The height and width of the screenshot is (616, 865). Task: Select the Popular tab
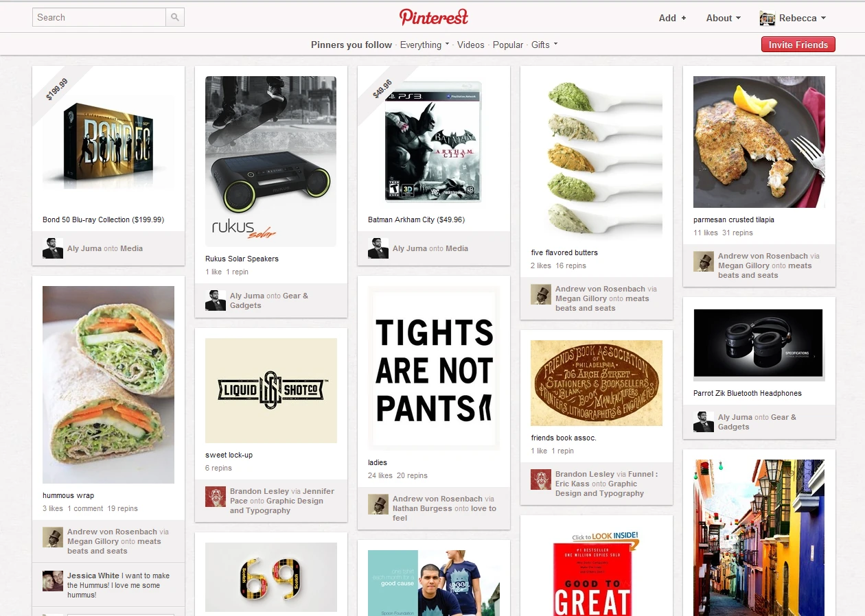coord(508,45)
